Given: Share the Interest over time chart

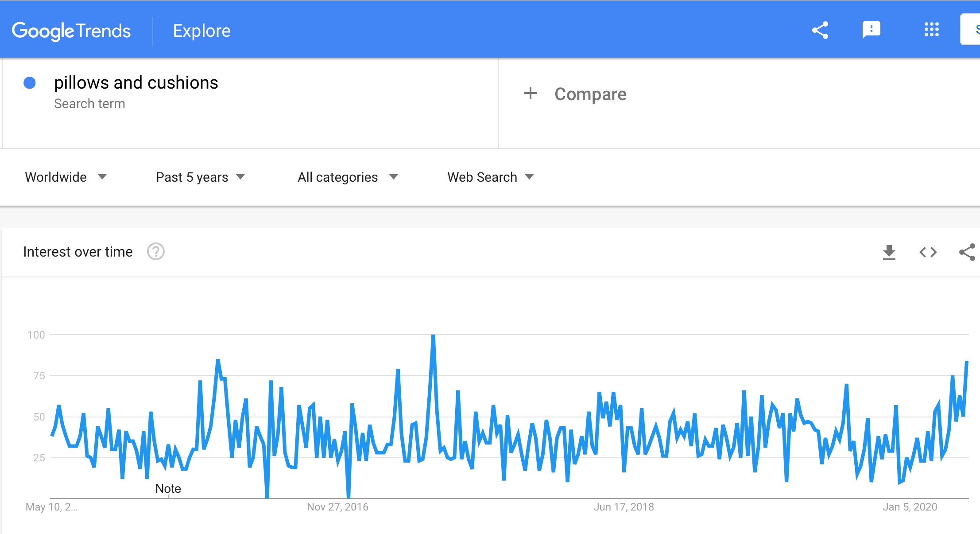Looking at the screenshot, I should click(x=967, y=252).
